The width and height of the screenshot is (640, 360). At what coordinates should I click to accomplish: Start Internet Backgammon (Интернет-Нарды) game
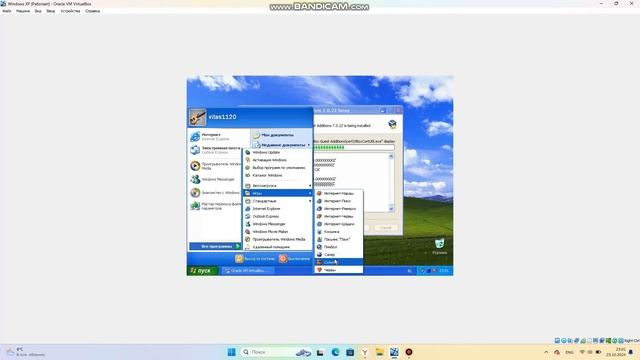[338, 193]
